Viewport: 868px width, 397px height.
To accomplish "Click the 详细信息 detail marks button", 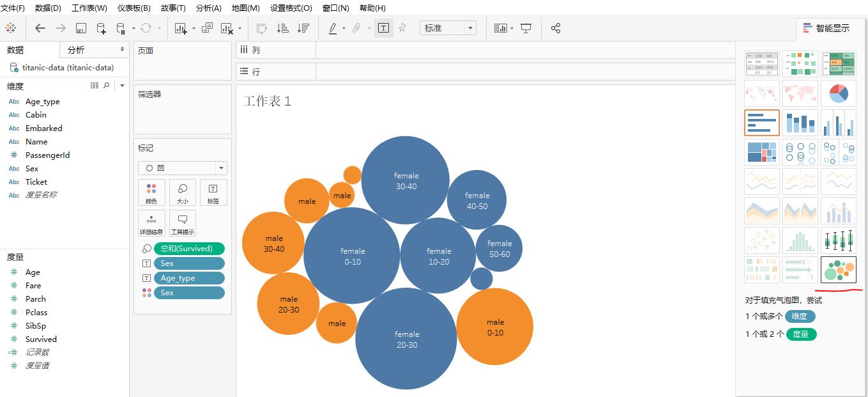I will coord(151,223).
